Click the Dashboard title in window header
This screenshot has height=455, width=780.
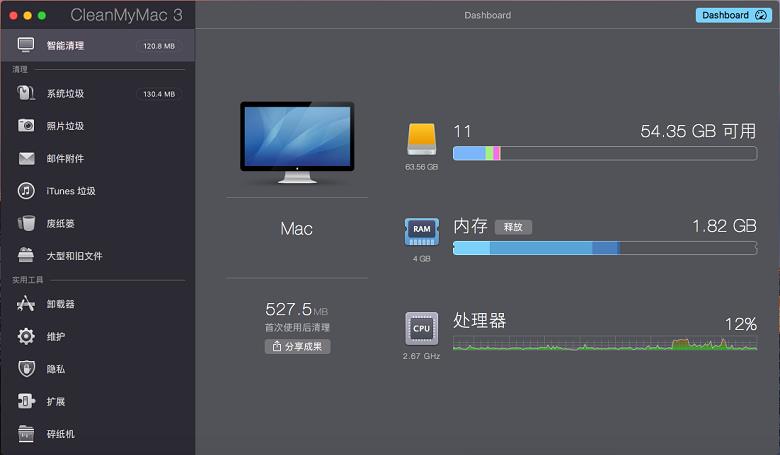click(488, 15)
